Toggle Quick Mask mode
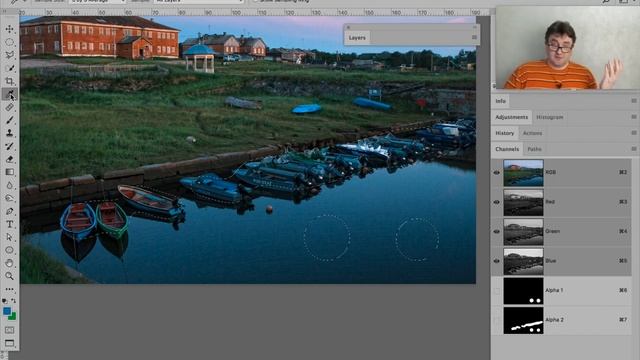The image size is (640, 360). [9, 330]
